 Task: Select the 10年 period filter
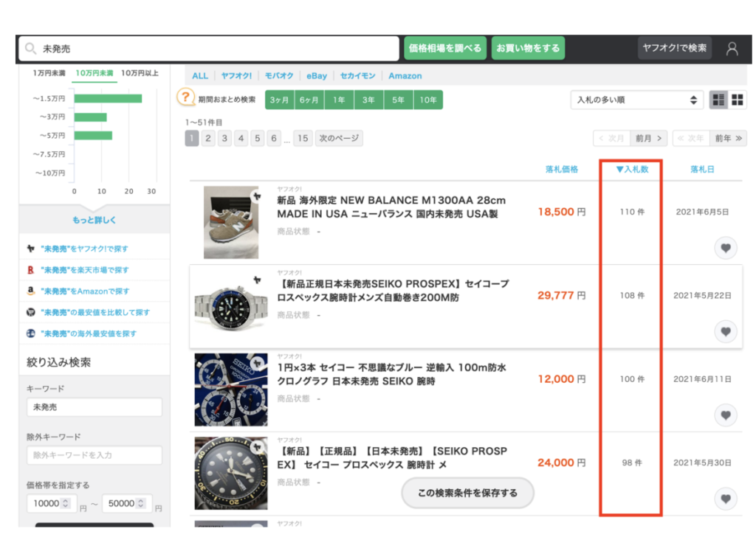(x=428, y=100)
